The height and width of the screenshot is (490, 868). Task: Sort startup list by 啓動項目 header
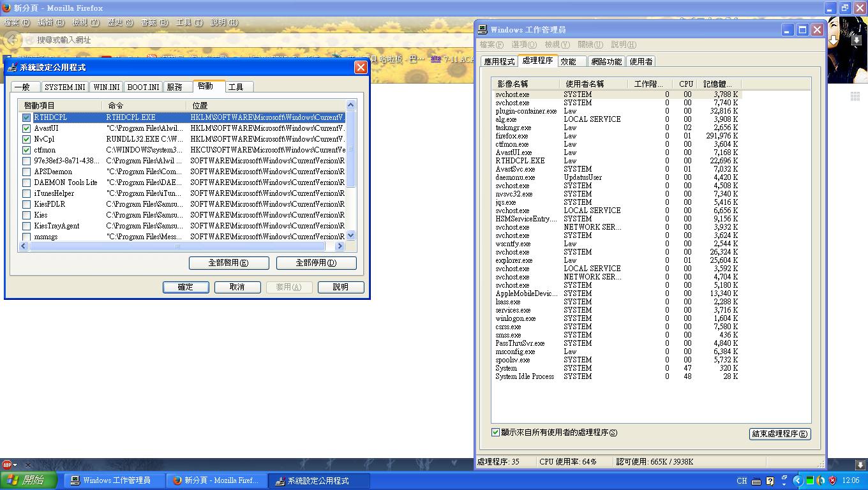tap(60, 105)
